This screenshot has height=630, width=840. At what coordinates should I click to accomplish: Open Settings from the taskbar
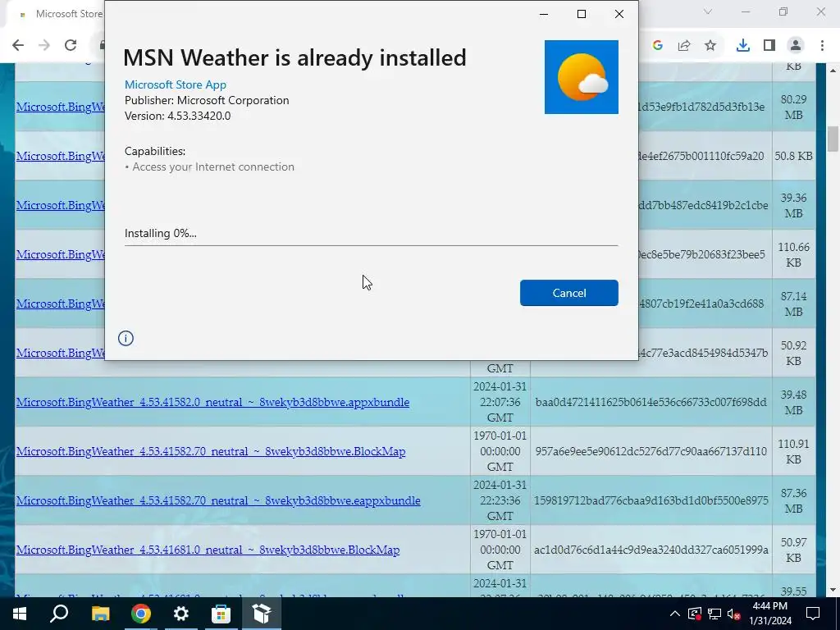(x=181, y=614)
